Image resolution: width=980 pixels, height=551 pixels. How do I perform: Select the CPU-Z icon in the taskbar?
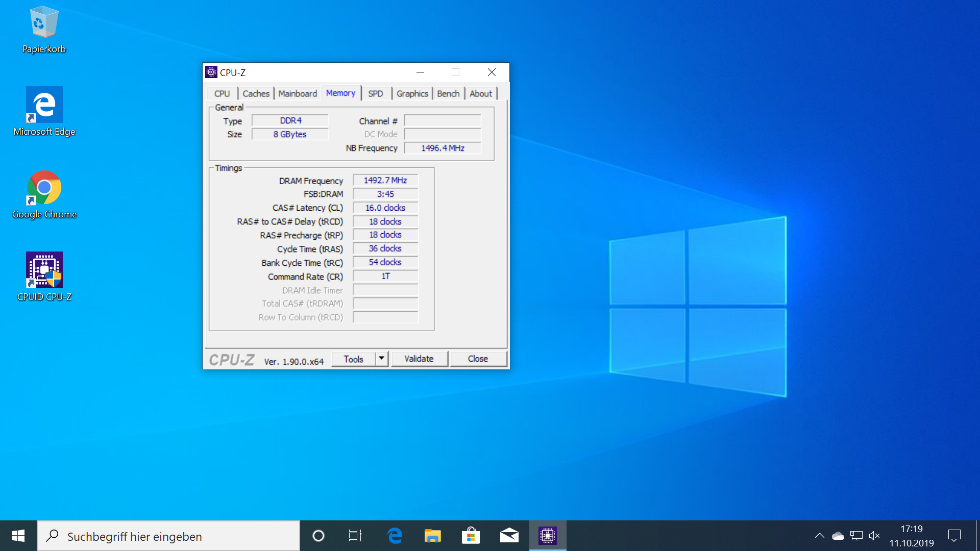547,535
